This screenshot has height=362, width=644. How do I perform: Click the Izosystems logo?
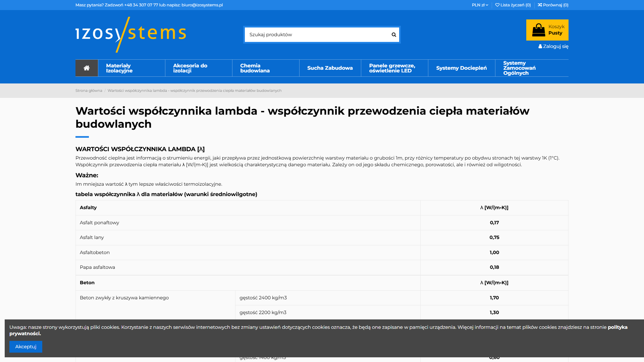(x=131, y=34)
